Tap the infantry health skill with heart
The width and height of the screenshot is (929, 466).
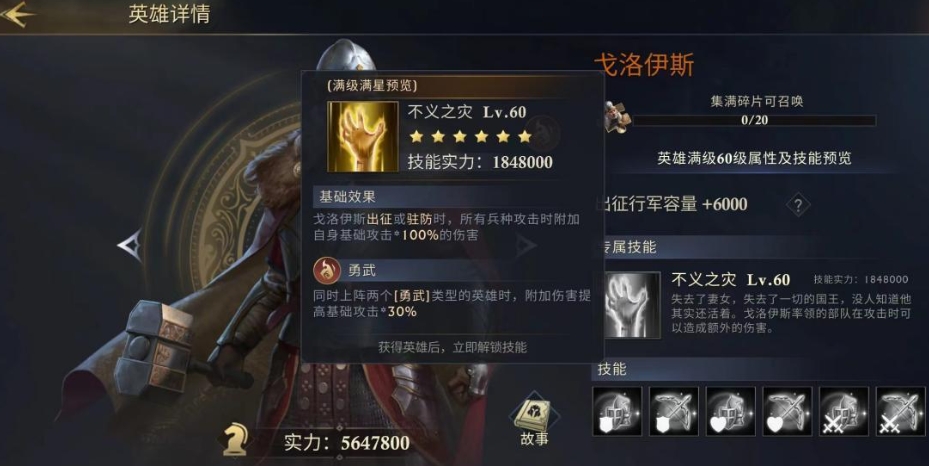[x=731, y=412]
